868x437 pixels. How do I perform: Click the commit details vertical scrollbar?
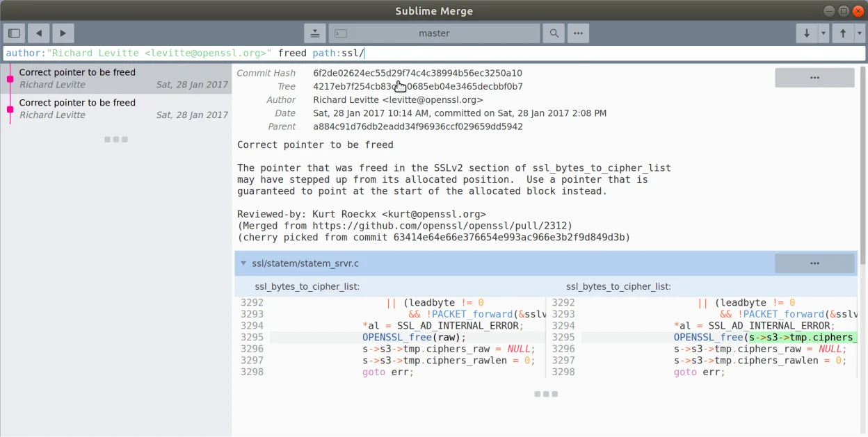[863, 165]
